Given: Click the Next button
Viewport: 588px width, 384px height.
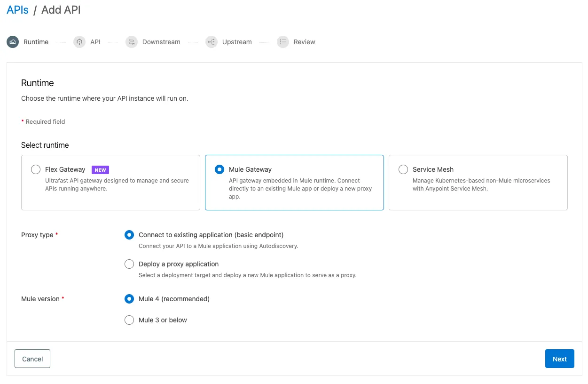Looking at the screenshot, I should (x=560, y=359).
